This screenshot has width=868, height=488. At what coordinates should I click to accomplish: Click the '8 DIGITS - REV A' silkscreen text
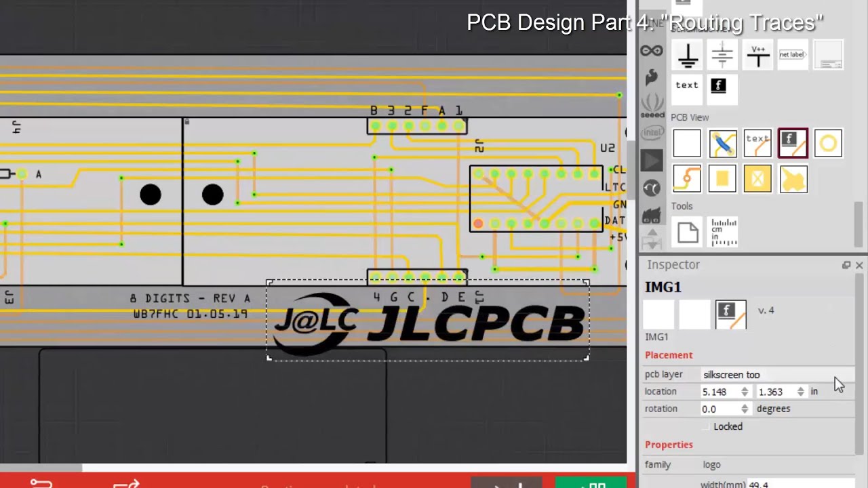[190, 298]
